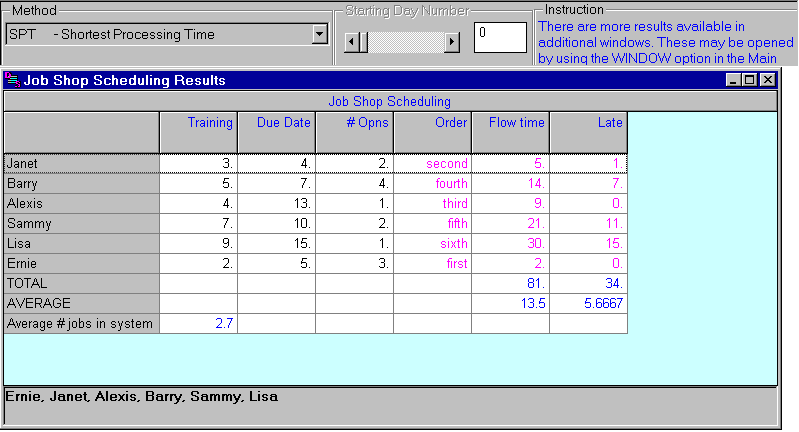The height and width of the screenshot is (432, 799).
Task: Click the Late column header
Action: (x=588, y=123)
